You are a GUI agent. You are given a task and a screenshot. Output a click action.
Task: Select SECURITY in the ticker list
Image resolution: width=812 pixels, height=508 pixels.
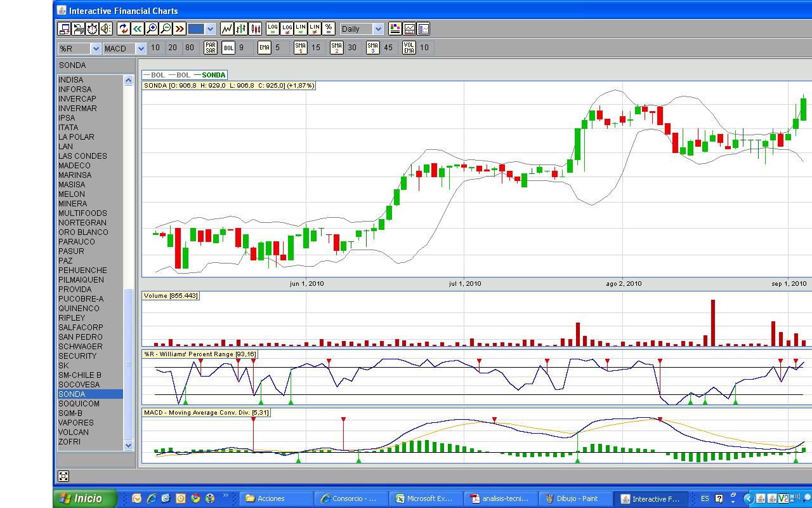[x=90, y=356]
